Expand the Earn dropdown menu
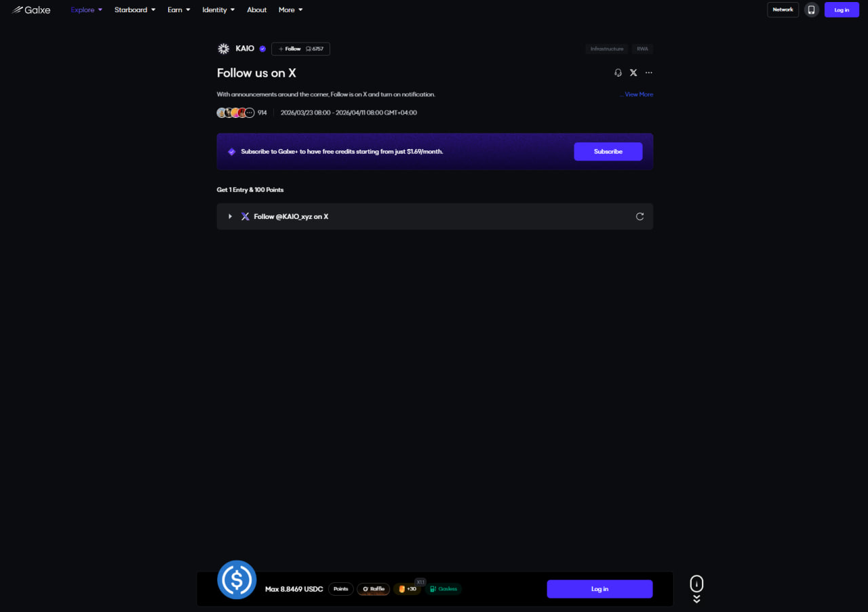868x612 pixels. coord(179,9)
